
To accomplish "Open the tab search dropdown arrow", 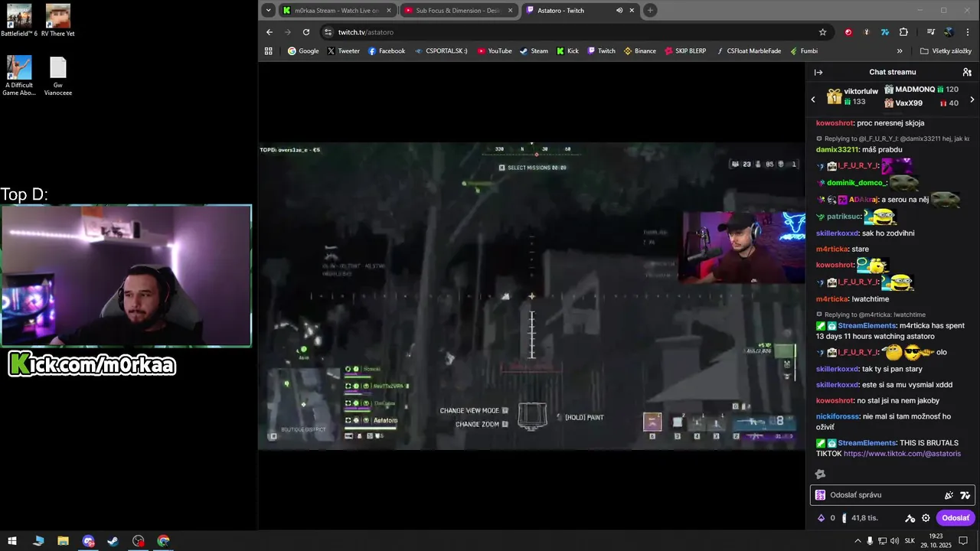I will click(268, 11).
